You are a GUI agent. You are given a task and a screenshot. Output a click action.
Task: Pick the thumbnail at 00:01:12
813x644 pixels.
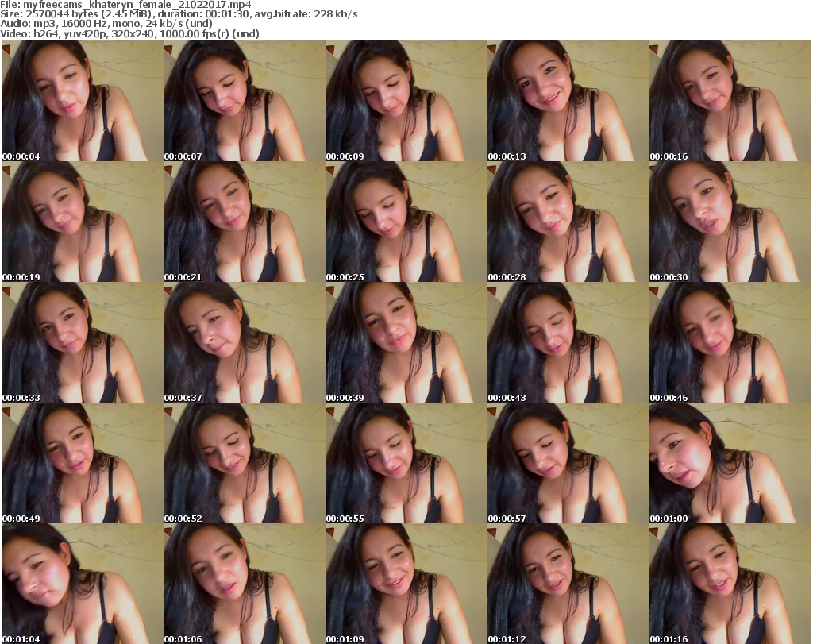568,584
